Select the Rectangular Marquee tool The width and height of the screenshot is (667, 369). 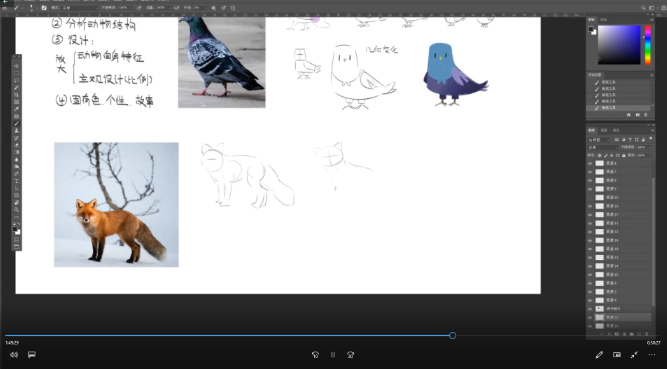click(17, 73)
